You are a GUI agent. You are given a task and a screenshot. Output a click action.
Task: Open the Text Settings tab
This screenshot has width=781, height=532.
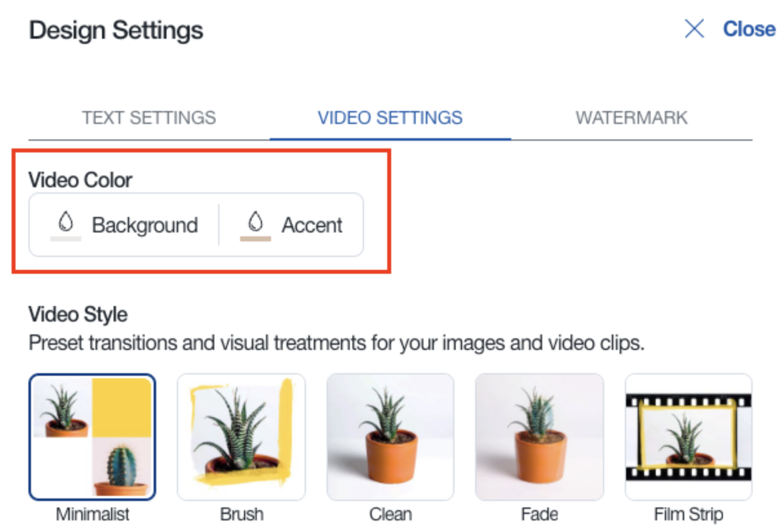click(x=148, y=118)
